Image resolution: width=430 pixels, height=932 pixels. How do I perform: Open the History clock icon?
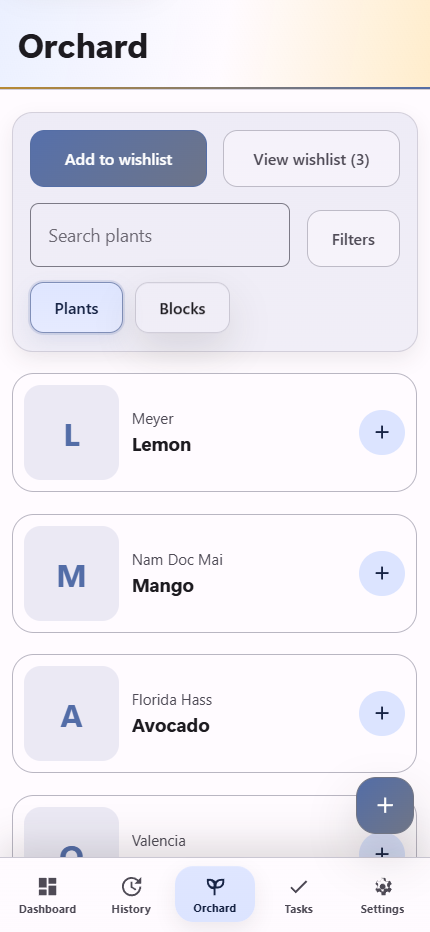[131, 886]
